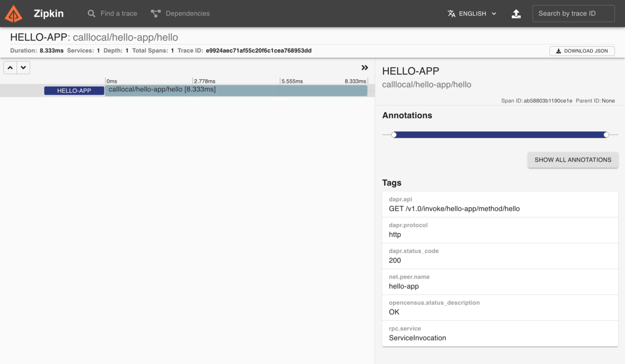Click the down arrow expand button
Image resolution: width=625 pixels, height=364 pixels.
click(x=23, y=68)
